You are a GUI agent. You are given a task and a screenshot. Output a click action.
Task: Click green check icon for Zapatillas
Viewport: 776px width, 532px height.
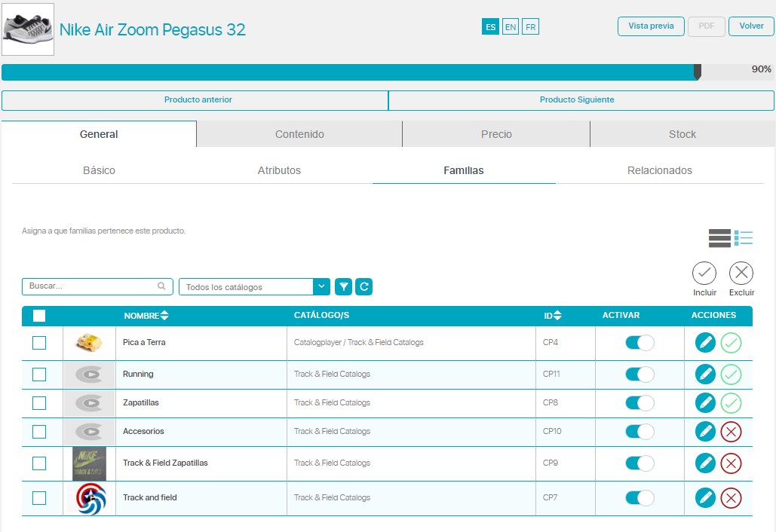click(731, 403)
